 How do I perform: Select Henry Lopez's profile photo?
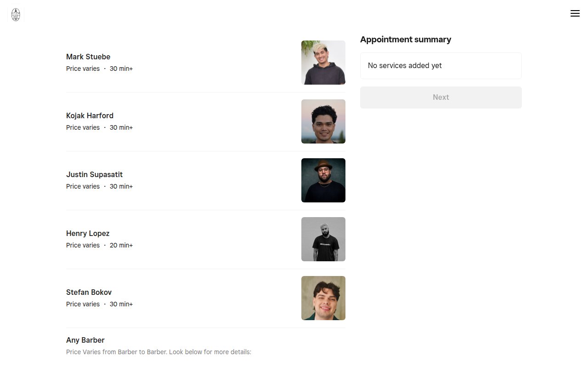(x=323, y=239)
